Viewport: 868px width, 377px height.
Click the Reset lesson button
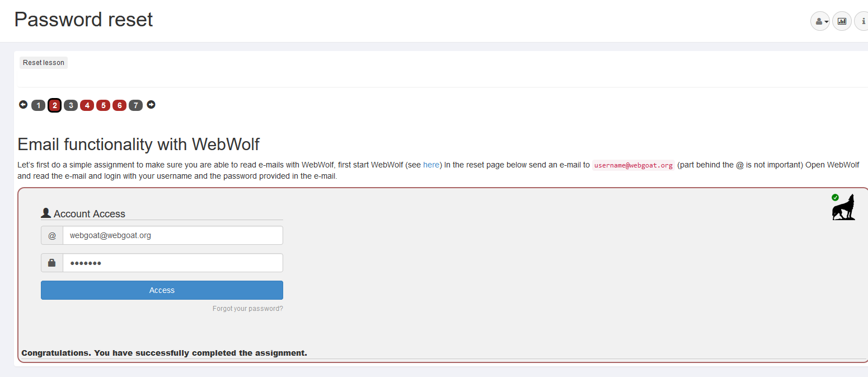pos(44,63)
